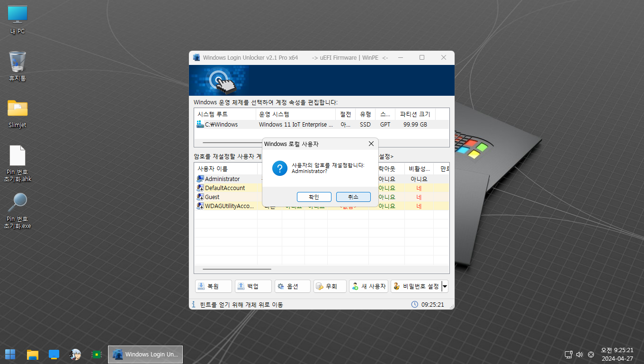Confirm the password reset with 확인
The height and width of the screenshot is (364, 644).
click(314, 197)
